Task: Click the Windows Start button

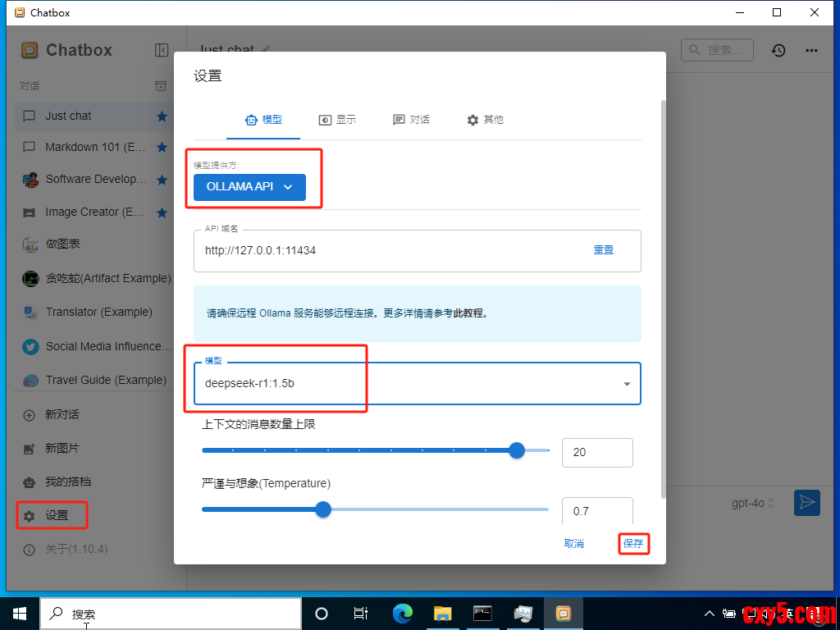Action: (x=20, y=614)
